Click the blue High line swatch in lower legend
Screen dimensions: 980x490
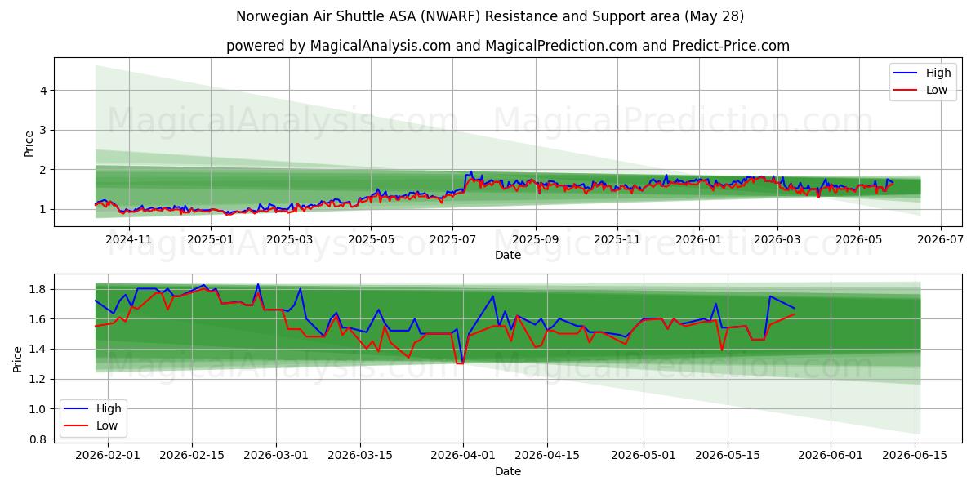click(78, 408)
